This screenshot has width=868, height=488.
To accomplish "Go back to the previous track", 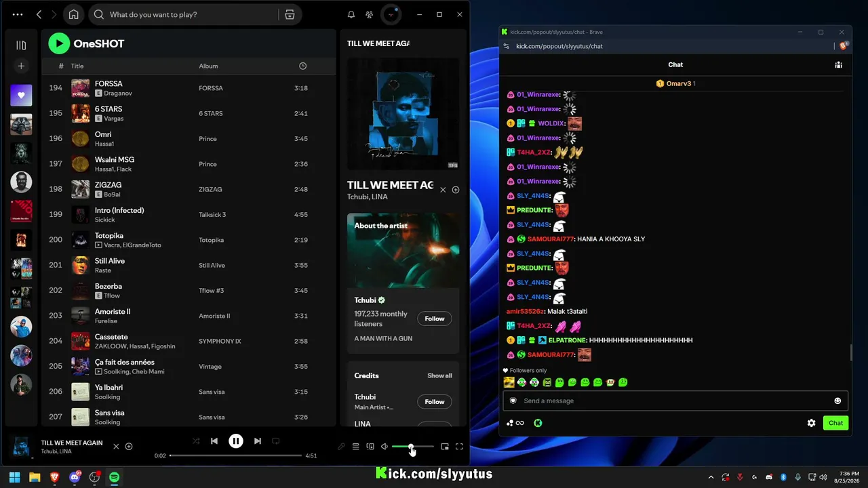I will point(214,441).
